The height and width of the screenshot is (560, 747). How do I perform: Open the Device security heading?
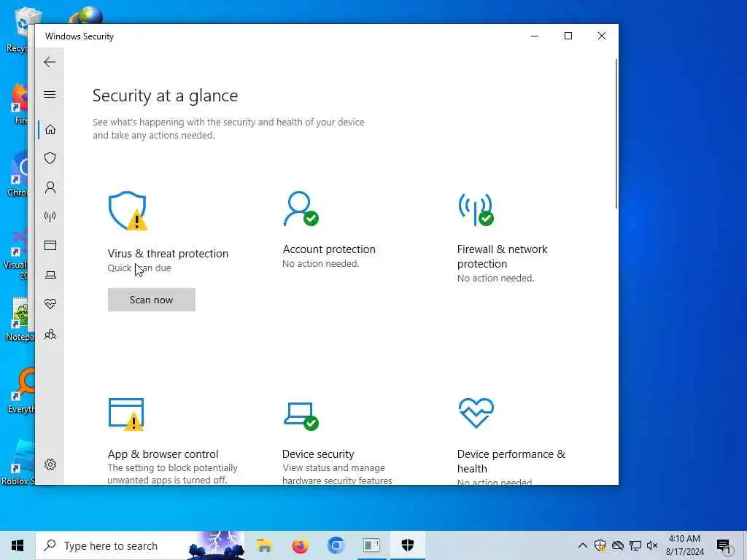pyautogui.click(x=318, y=454)
